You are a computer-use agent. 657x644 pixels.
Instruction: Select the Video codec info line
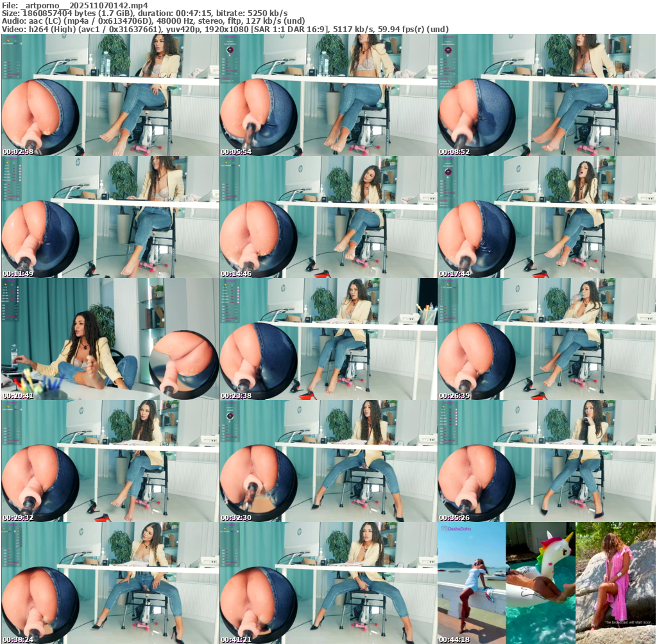225,29
